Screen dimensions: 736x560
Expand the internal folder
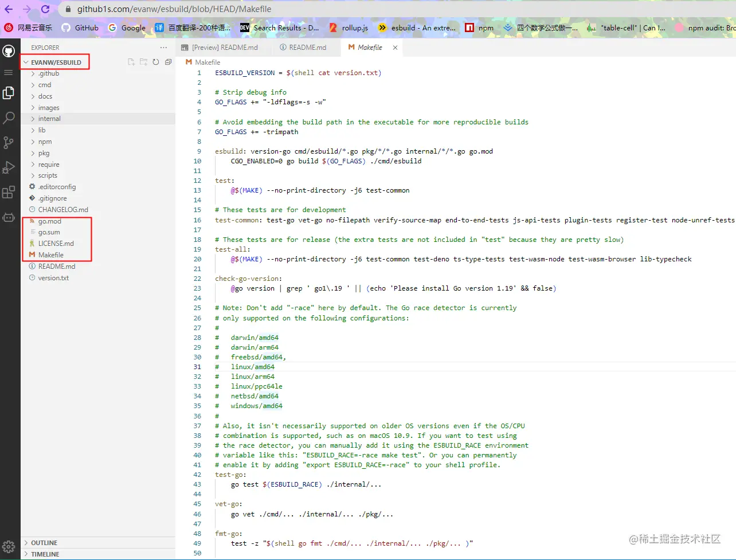tap(49, 119)
